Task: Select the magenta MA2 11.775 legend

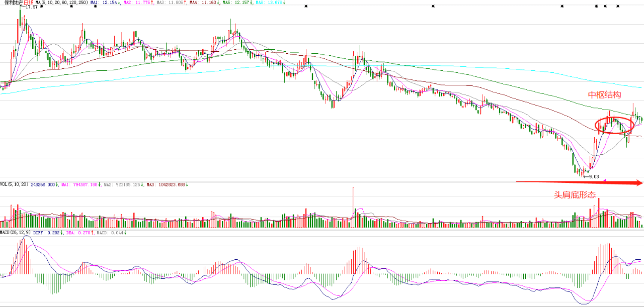Action: point(137,3)
